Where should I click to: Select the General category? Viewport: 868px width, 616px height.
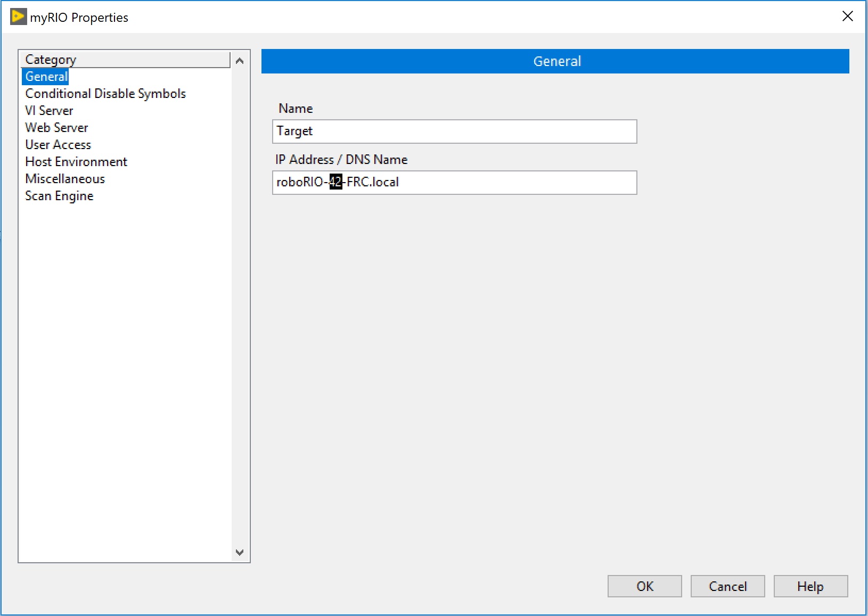tap(46, 77)
